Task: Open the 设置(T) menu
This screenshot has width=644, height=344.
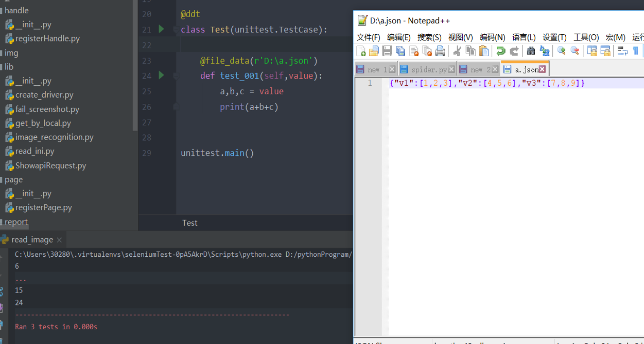Action: tap(555, 37)
